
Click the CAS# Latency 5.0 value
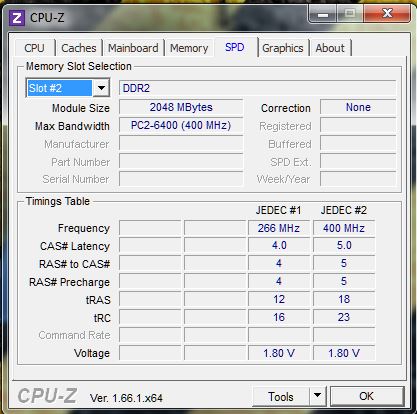[344, 246]
